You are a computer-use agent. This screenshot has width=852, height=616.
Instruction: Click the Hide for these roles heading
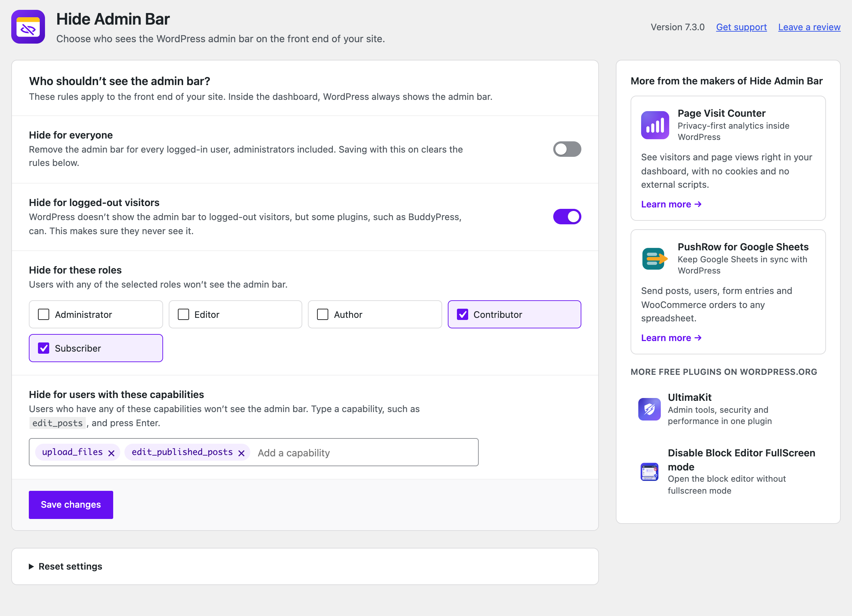[x=75, y=270]
